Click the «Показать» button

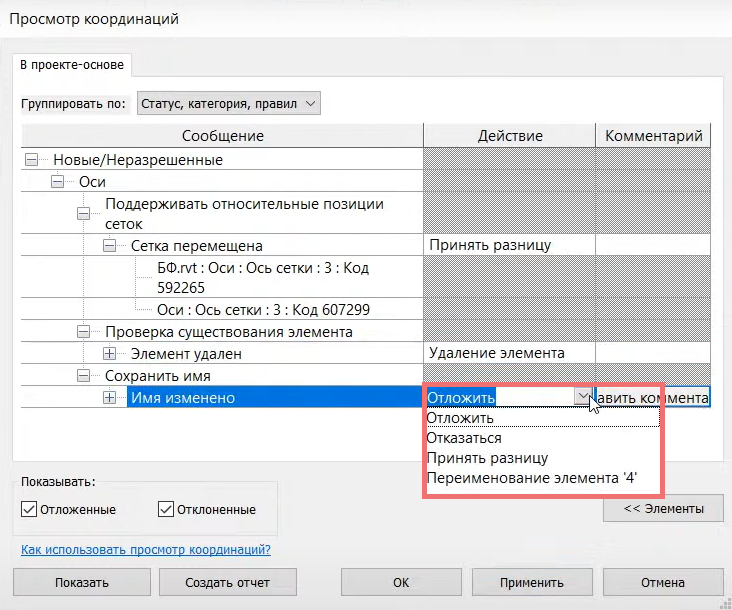pyautogui.click(x=82, y=582)
